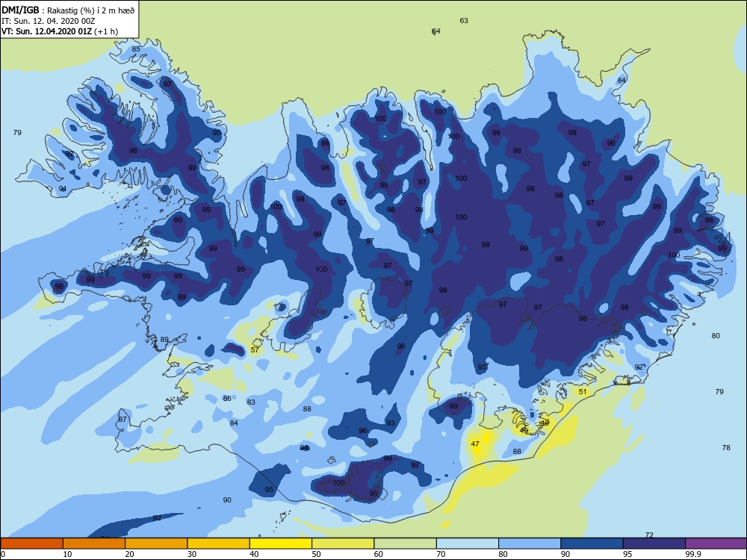Click the legend tick label 10
The width and height of the screenshot is (747, 560).
[x=68, y=554]
